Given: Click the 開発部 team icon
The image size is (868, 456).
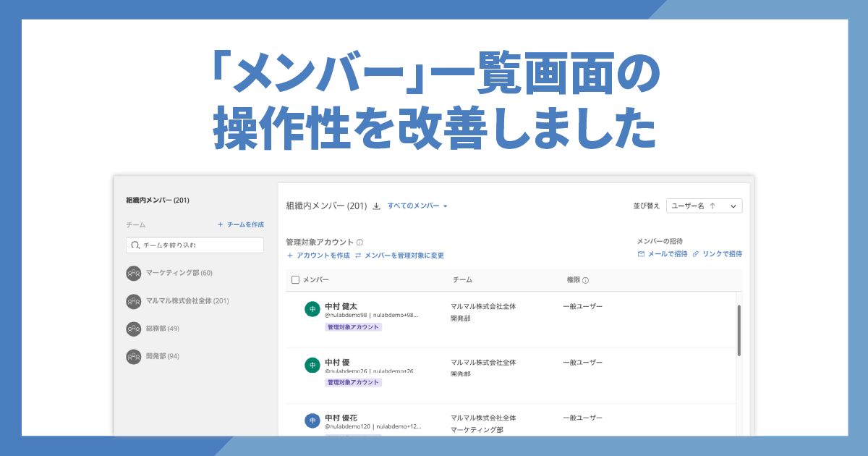Looking at the screenshot, I should coord(133,356).
